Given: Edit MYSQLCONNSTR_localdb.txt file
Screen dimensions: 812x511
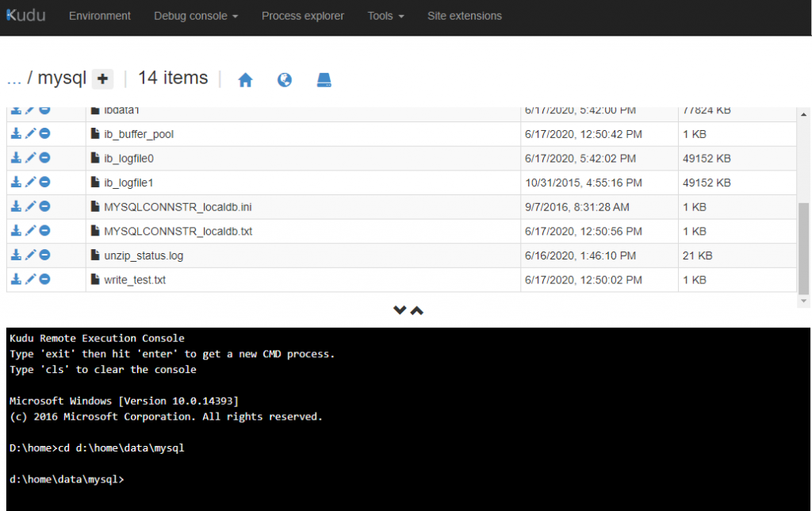Looking at the screenshot, I should (31, 231).
